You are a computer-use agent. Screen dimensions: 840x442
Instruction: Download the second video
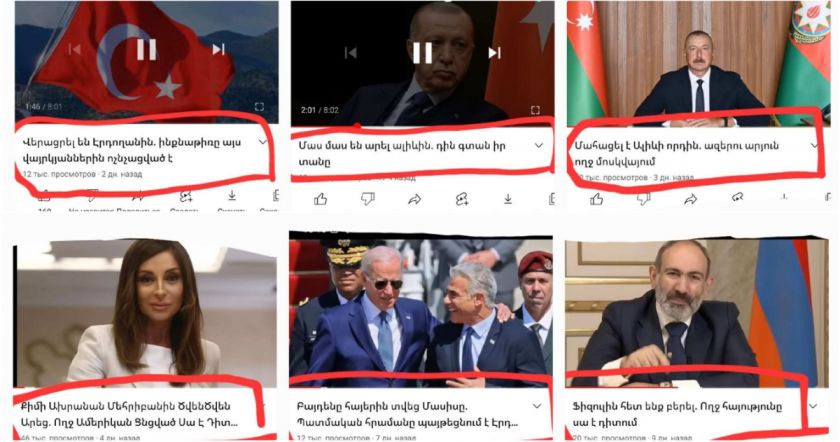[x=508, y=199]
